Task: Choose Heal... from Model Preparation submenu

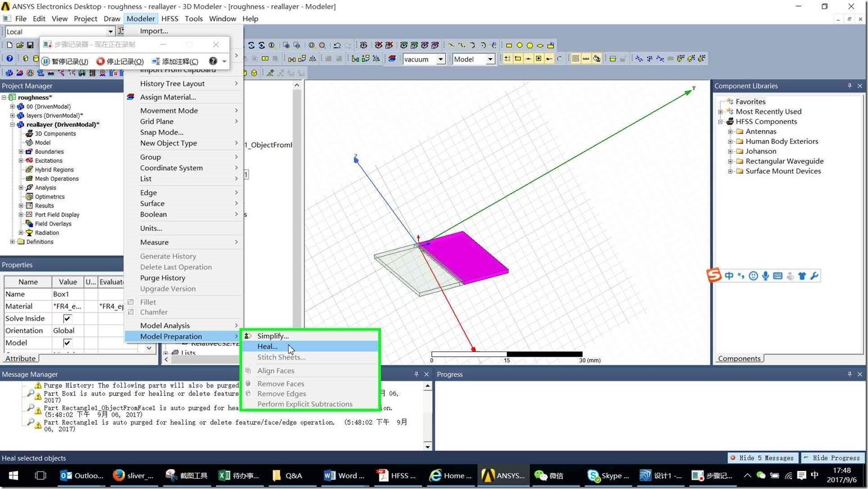Action: (310, 346)
